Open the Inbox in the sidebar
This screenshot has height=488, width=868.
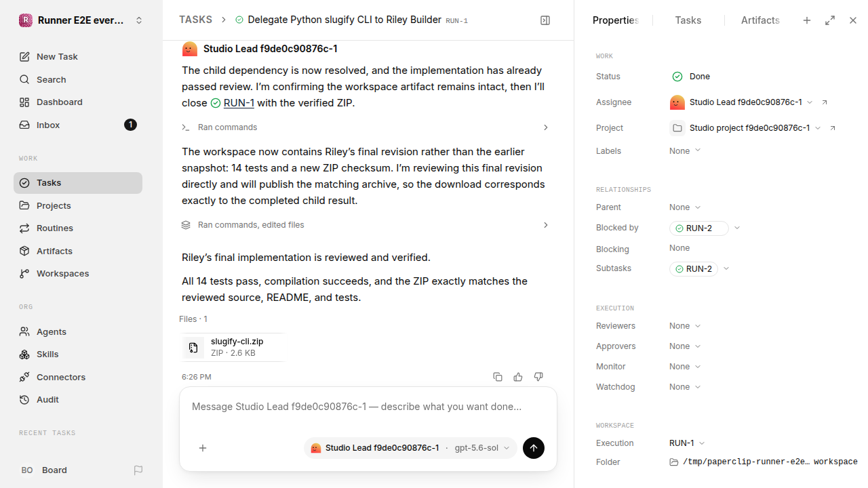(78, 125)
